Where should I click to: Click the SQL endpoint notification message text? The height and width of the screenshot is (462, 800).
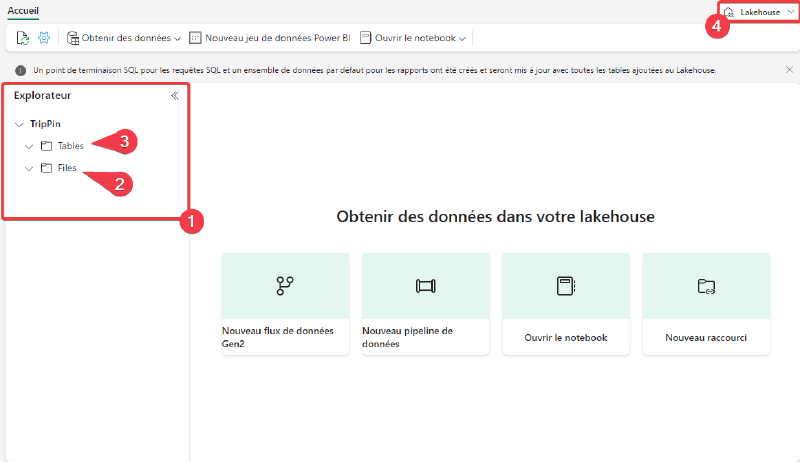374,70
